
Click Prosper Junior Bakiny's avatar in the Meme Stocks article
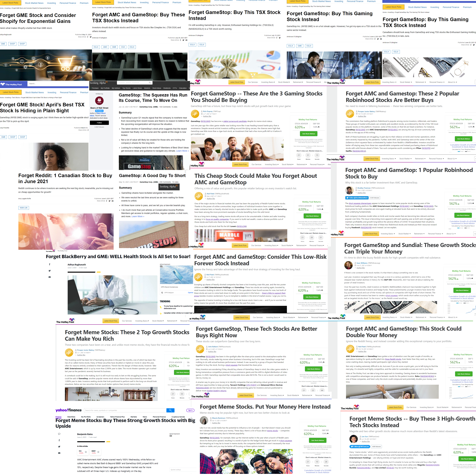tap(69, 352)
